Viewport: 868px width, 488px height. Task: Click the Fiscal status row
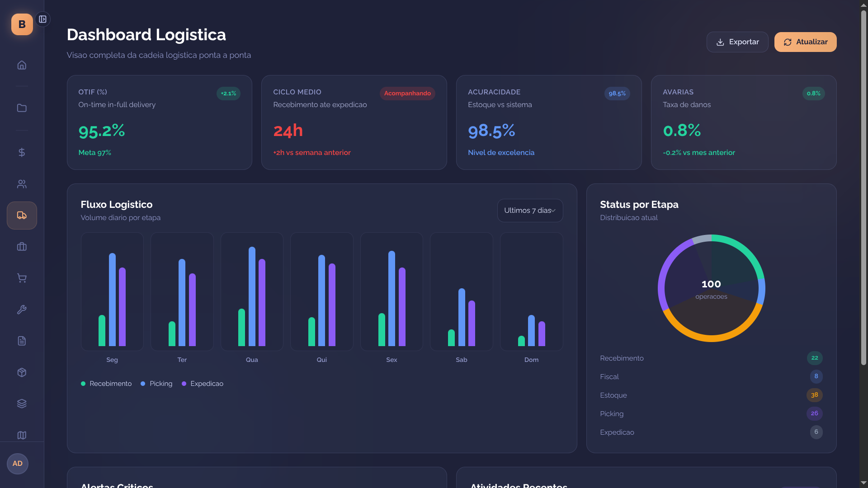click(x=711, y=377)
